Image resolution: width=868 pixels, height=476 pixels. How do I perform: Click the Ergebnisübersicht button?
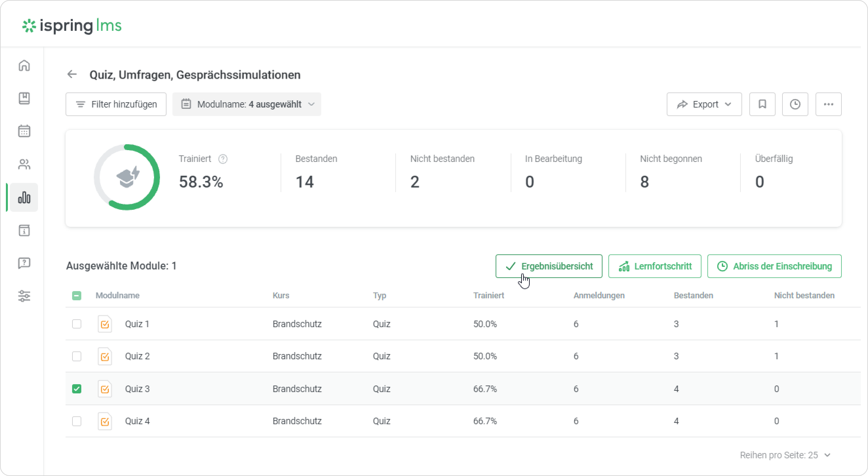click(549, 266)
